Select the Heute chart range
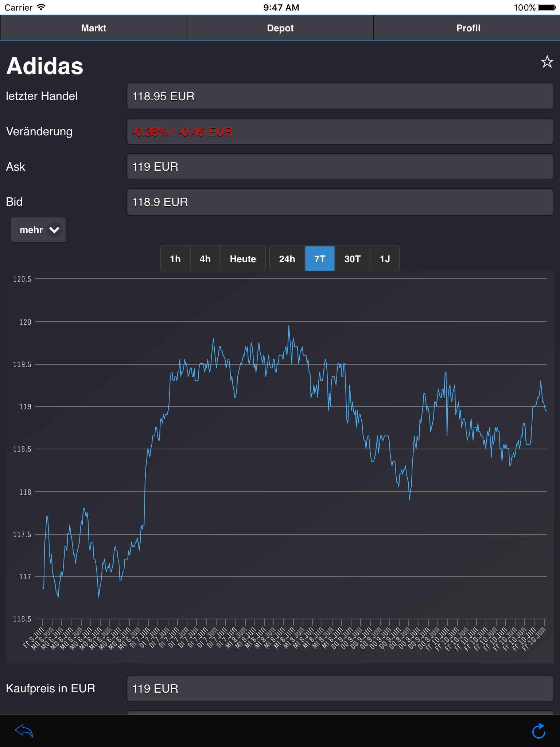 pos(243,259)
